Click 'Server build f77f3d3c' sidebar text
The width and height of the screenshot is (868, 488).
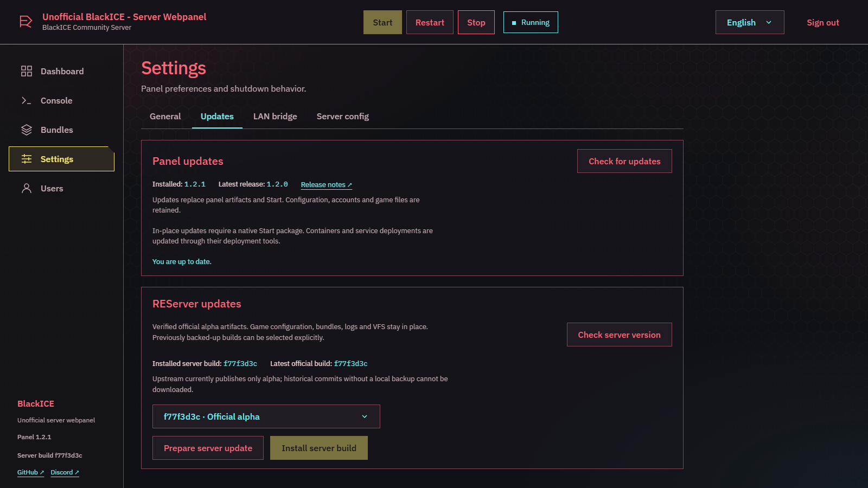click(x=50, y=455)
